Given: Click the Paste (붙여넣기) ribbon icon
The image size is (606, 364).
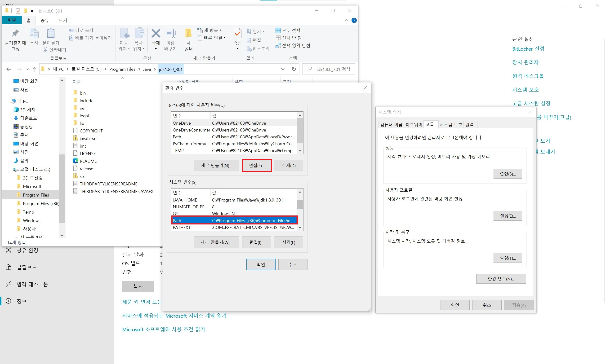Looking at the screenshot, I should click(x=51, y=34).
